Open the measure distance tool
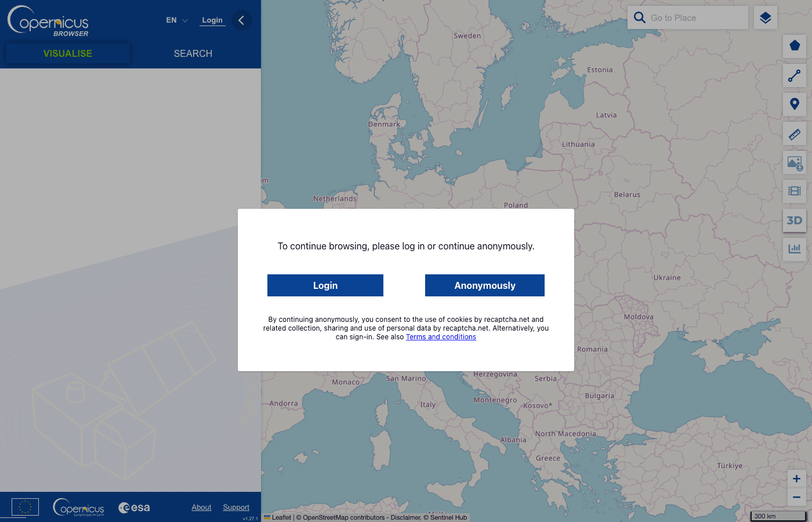Screen dimensions: 812x522 [795, 133]
